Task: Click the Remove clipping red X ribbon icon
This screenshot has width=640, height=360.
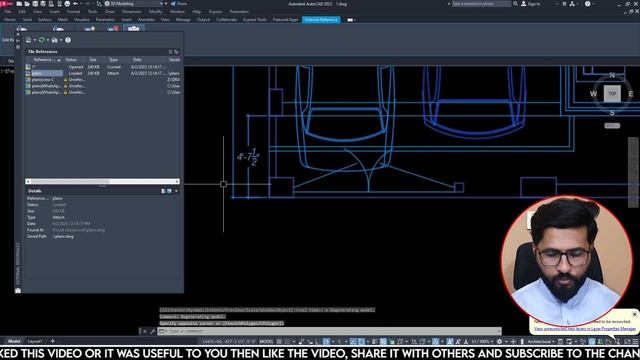Action: [x=113, y=28]
